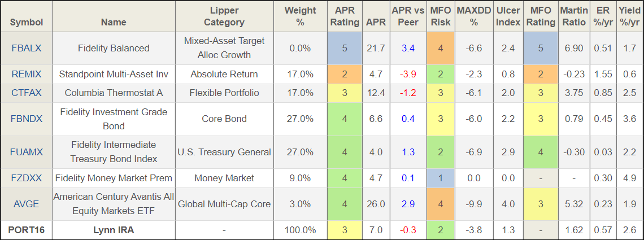Click the Lipper Category column header
Screen dimensions: 644x240
[x=224, y=16]
